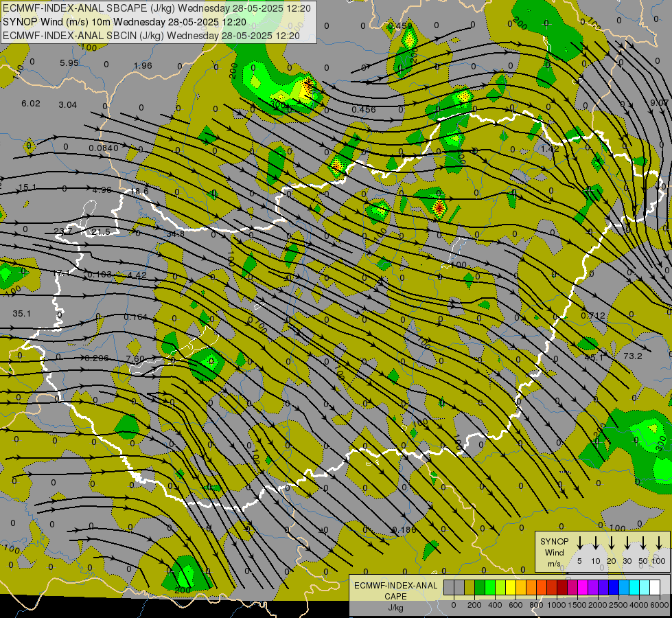
Task: Click the map value 73.2
Action: 633,356
